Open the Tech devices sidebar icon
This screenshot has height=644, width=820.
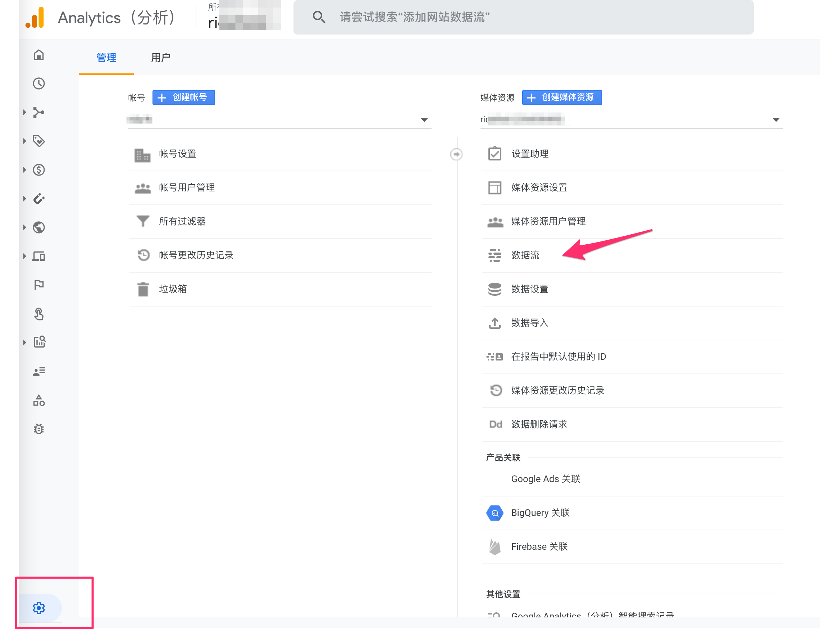(x=39, y=257)
